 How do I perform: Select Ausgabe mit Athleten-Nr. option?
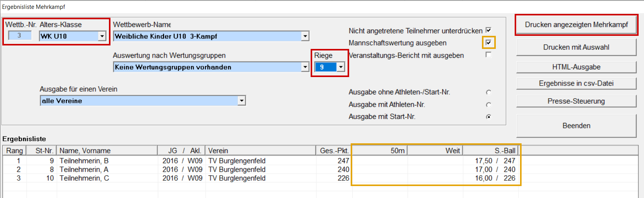(488, 104)
